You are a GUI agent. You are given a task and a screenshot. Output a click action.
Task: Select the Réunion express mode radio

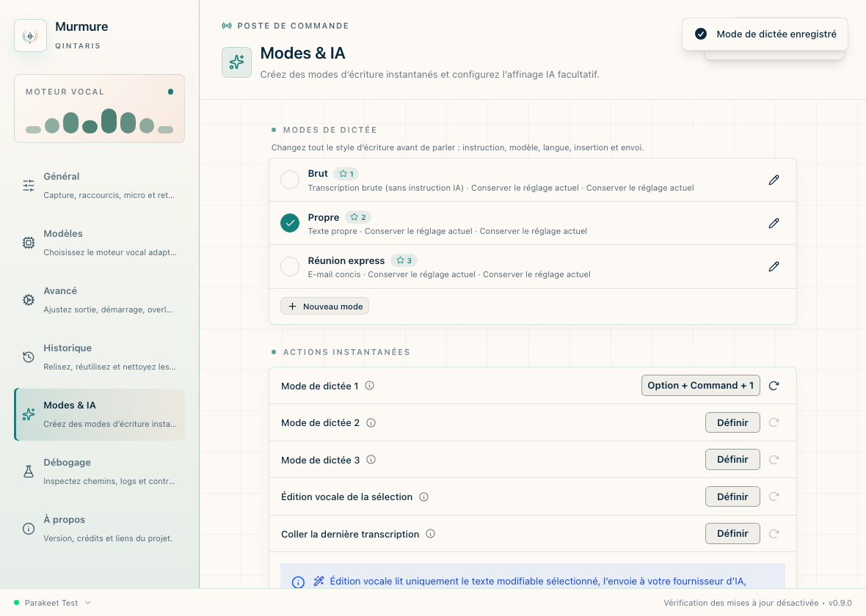coord(290,267)
